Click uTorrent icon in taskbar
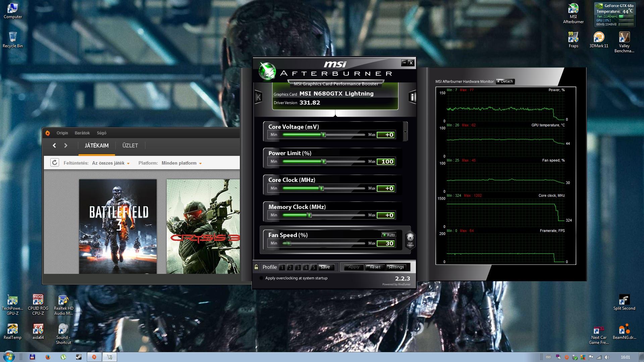Screen dimensions: 644x362 pyautogui.click(x=63, y=357)
